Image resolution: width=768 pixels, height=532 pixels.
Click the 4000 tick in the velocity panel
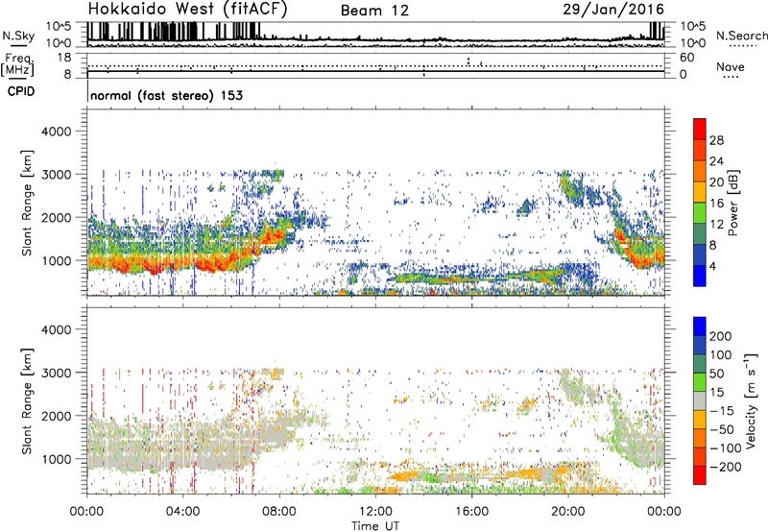click(x=57, y=329)
